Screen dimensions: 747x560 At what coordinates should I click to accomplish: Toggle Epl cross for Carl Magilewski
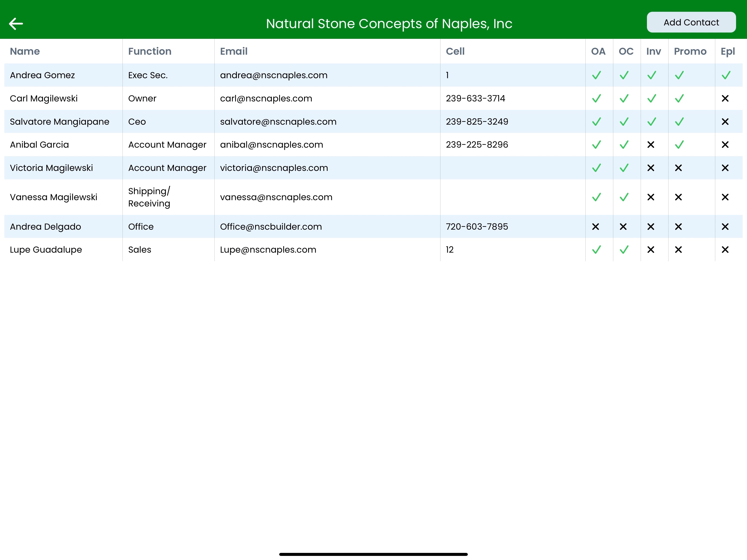(725, 98)
